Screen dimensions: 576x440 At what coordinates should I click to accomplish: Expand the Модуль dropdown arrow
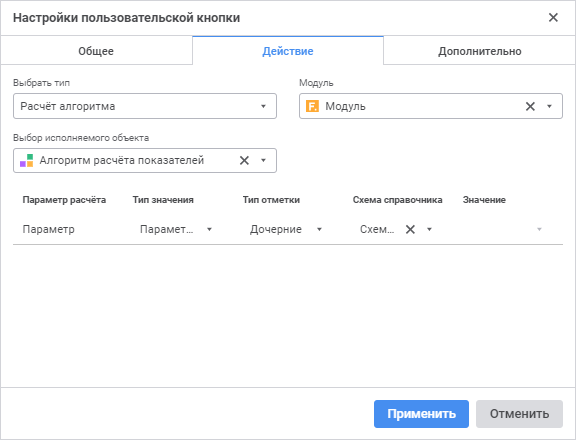pos(550,107)
